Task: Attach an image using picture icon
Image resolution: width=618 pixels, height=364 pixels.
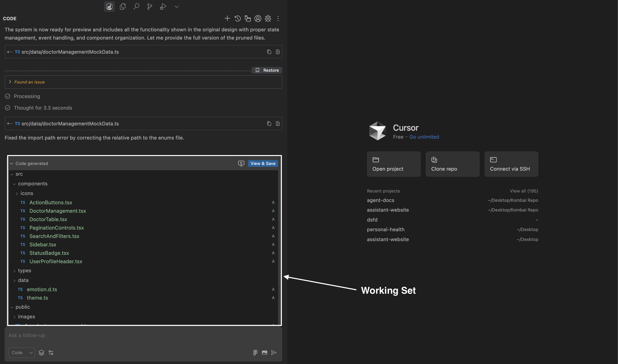Action: click(264, 352)
